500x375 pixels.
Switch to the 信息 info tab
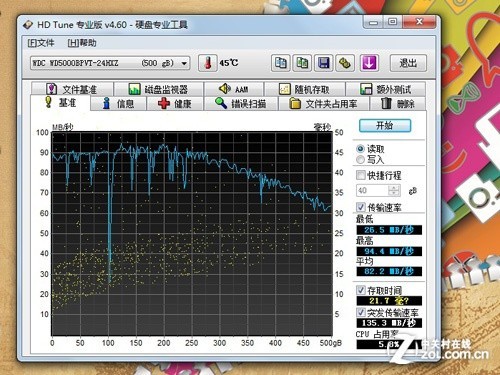(118, 104)
